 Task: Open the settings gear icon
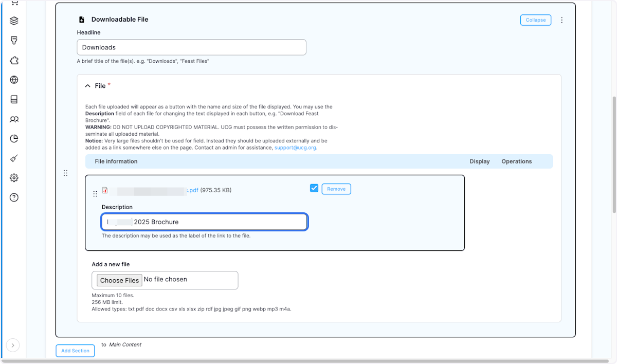coord(13,178)
